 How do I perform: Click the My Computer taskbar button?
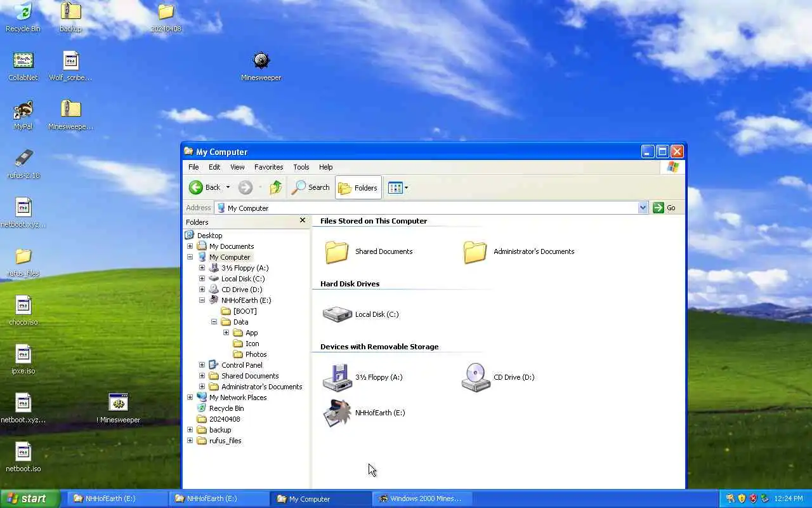click(320, 498)
